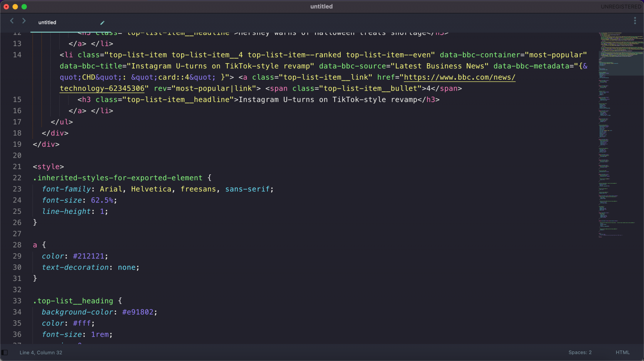Click the yellow minimize window button

pyautogui.click(x=15, y=7)
